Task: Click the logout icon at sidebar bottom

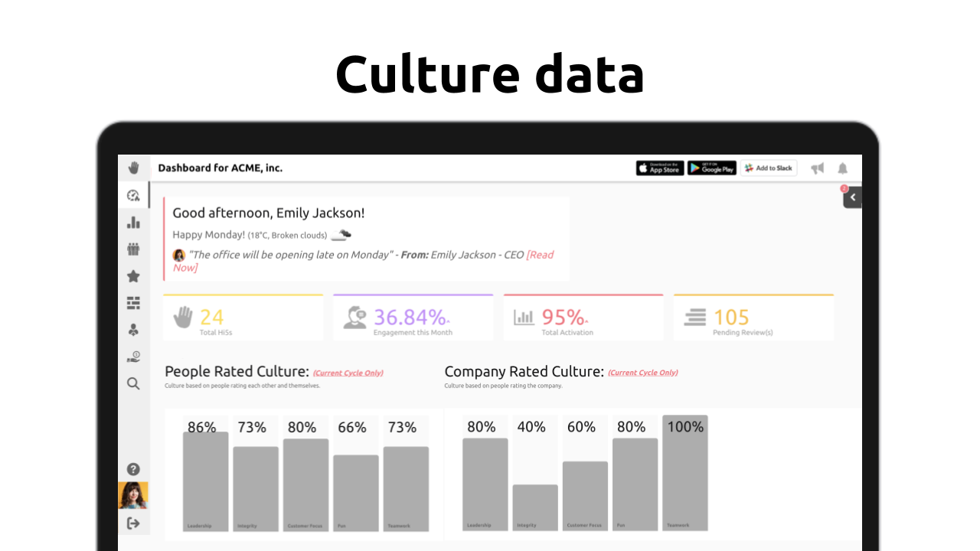Action: click(133, 523)
